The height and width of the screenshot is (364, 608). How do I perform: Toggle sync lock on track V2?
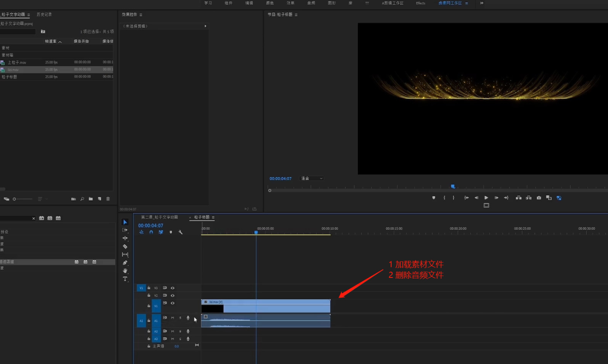pyautogui.click(x=165, y=295)
